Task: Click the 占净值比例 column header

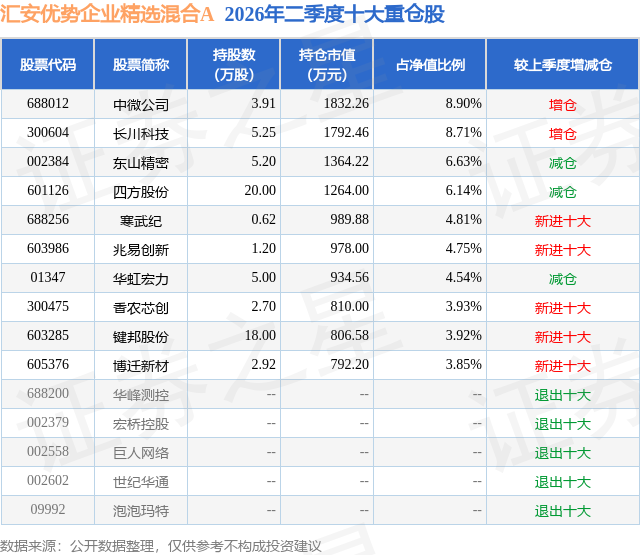Action: pos(430,64)
